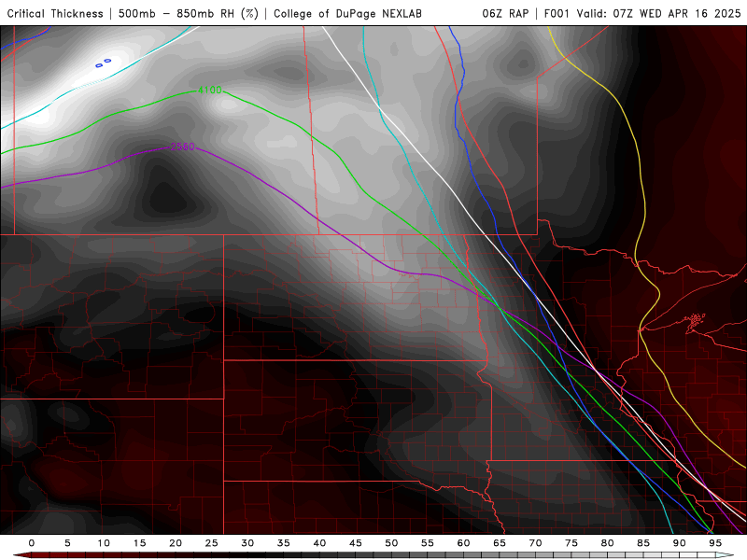The image size is (747, 560).
Task: Click the "10" colorbar tick label
Action: tap(104, 543)
